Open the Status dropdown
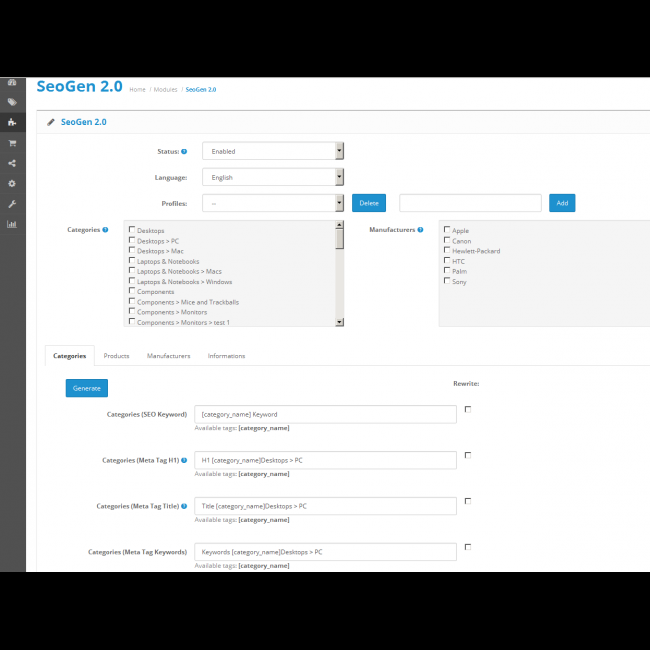 (x=273, y=151)
